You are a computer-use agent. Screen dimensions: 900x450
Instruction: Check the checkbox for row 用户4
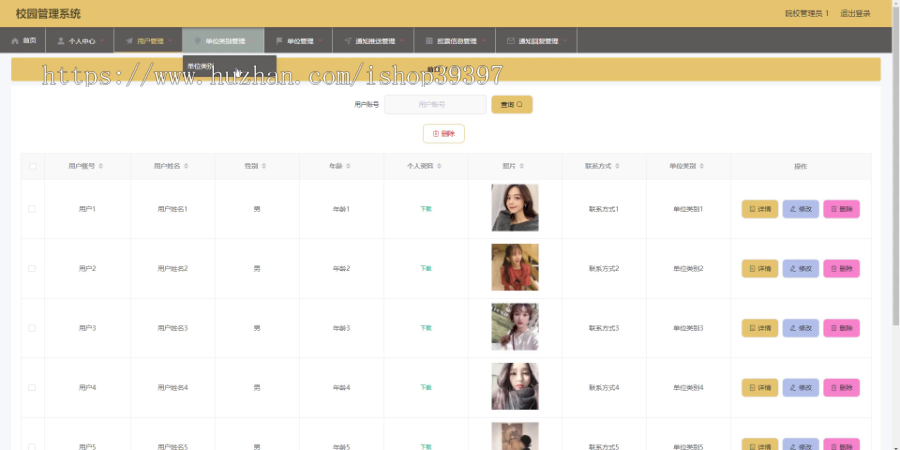(x=32, y=388)
